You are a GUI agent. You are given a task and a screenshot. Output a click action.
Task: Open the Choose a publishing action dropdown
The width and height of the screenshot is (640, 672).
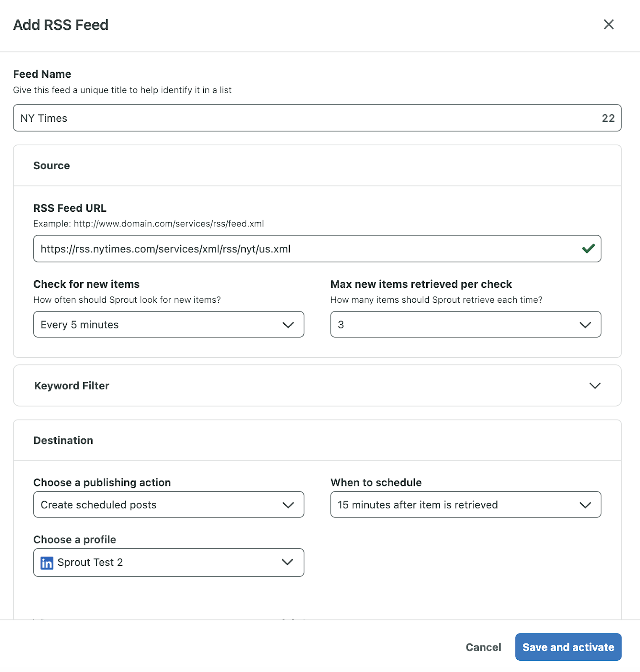168,504
